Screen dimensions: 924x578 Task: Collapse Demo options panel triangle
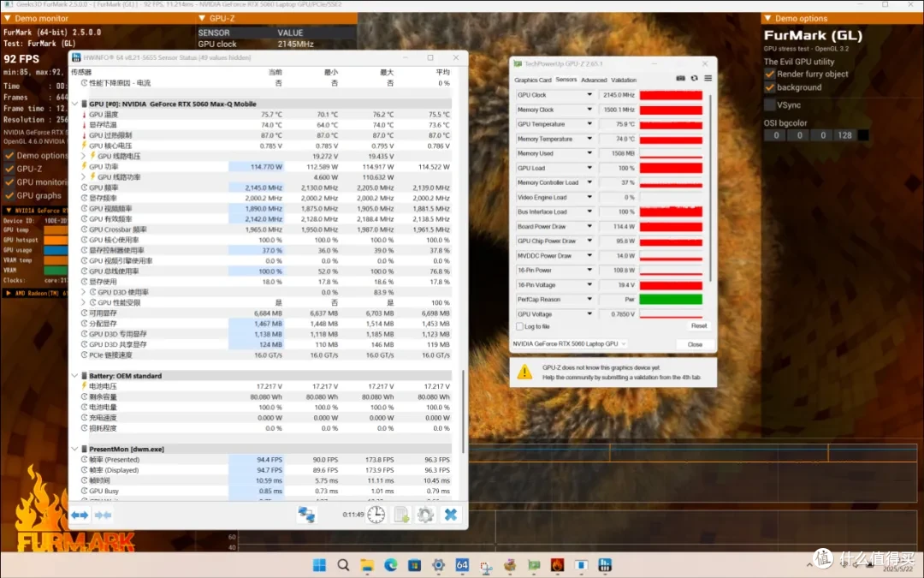(x=767, y=18)
